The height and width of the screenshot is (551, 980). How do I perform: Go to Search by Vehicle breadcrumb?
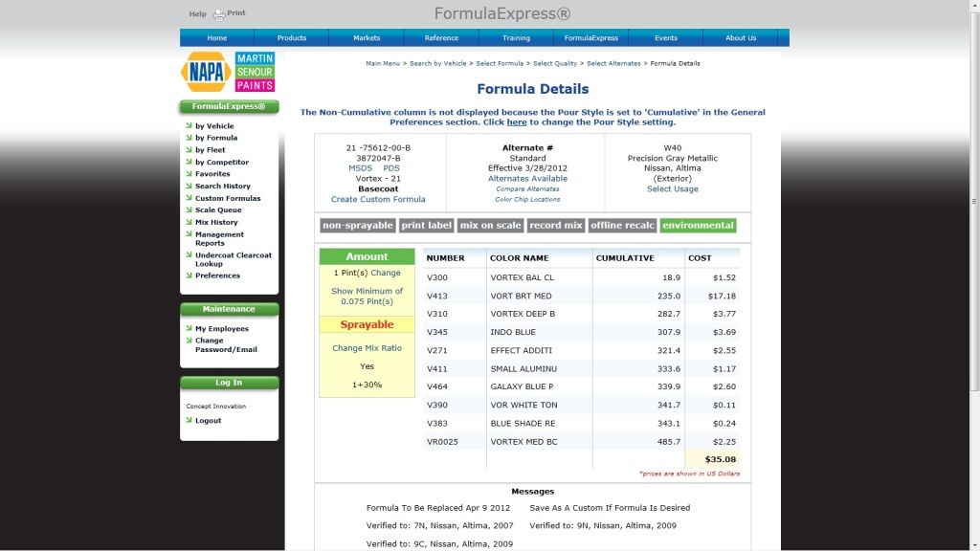point(438,63)
